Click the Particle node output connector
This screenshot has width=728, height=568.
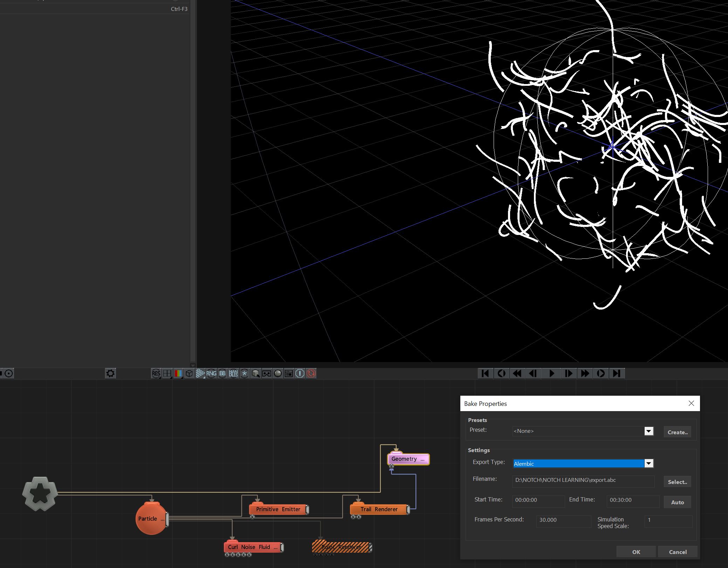point(167,519)
